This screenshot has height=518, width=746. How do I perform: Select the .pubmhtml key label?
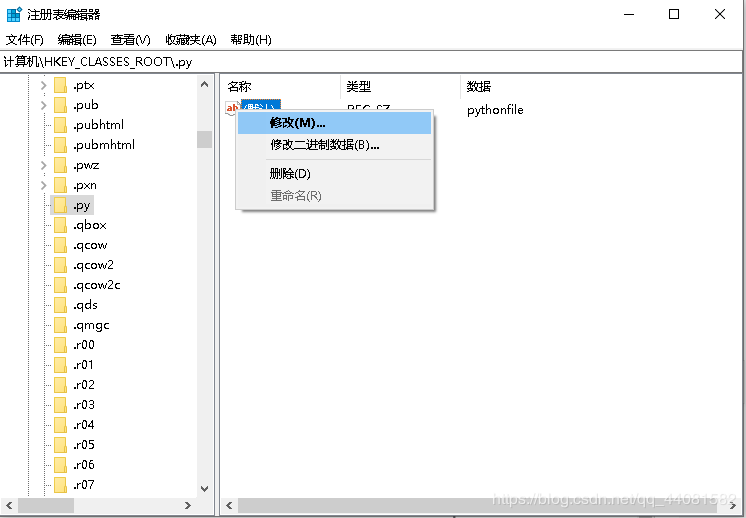[x=104, y=145]
